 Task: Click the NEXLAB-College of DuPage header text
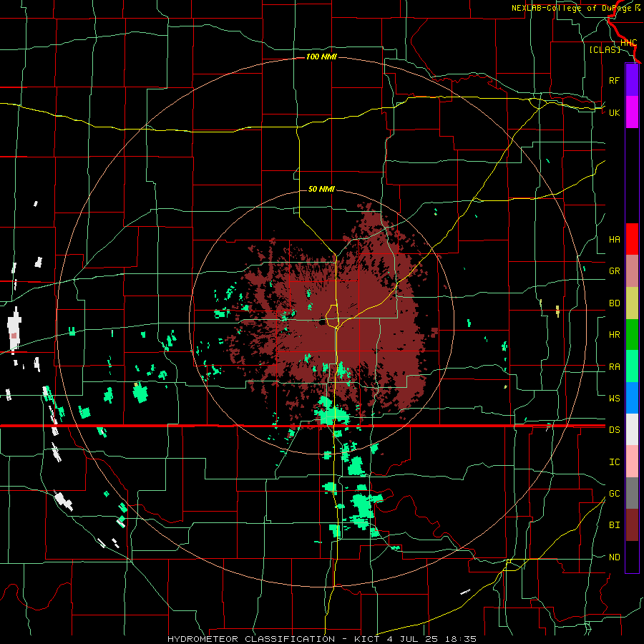click(576, 8)
